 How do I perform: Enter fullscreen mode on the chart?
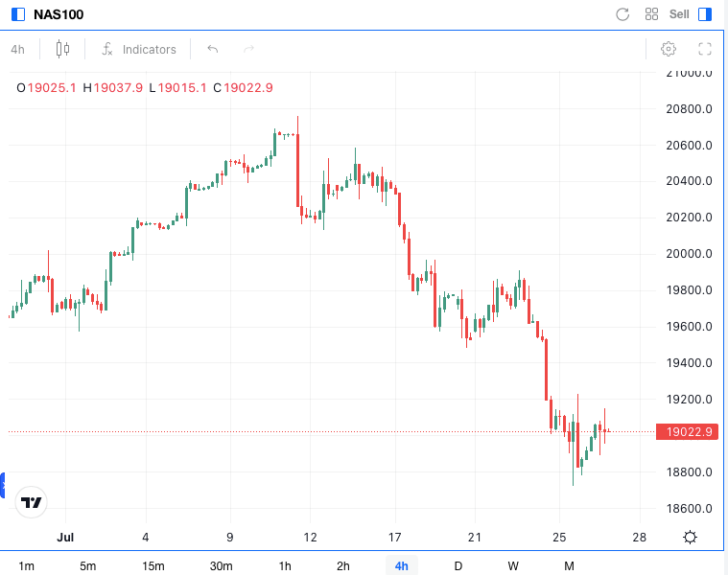coord(705,49)
